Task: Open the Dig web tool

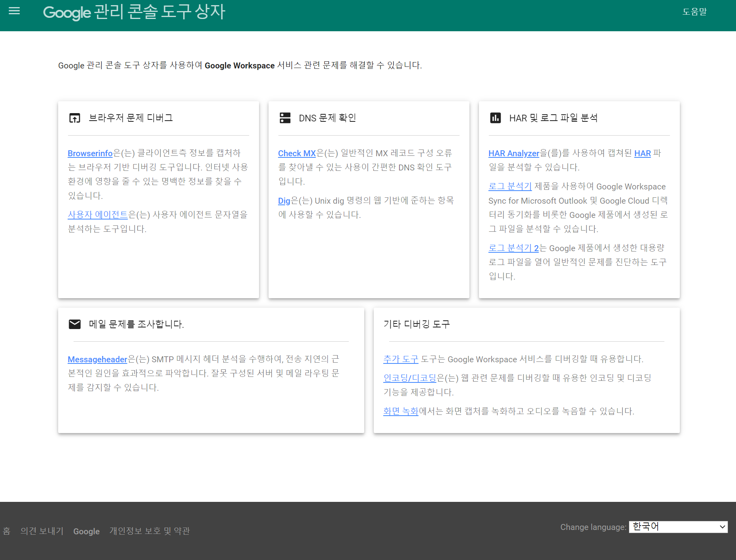Action: (x=284, y=201)
